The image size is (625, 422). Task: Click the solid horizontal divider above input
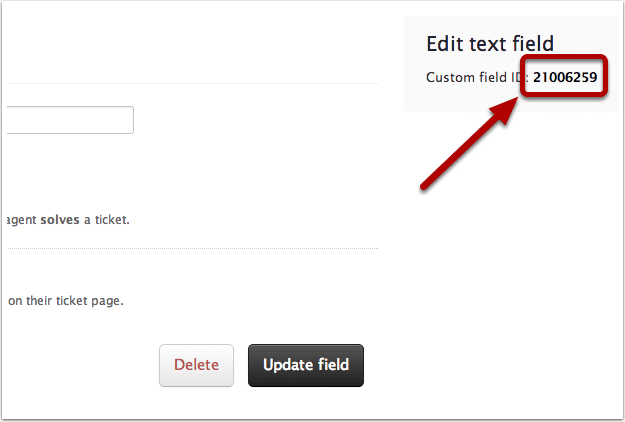click(193, 83)
